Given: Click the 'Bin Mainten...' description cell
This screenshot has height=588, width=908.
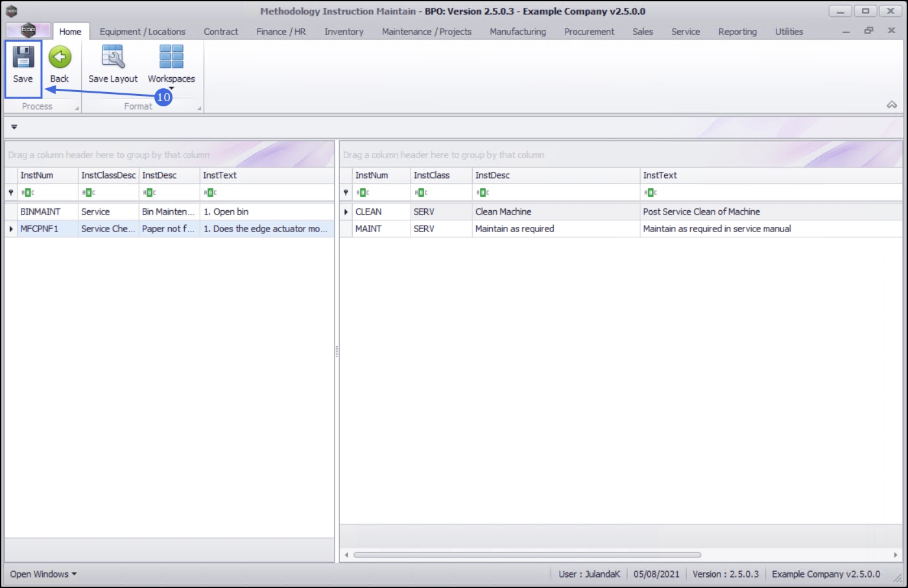Looking at the screenshot, I should pos(169,211).
